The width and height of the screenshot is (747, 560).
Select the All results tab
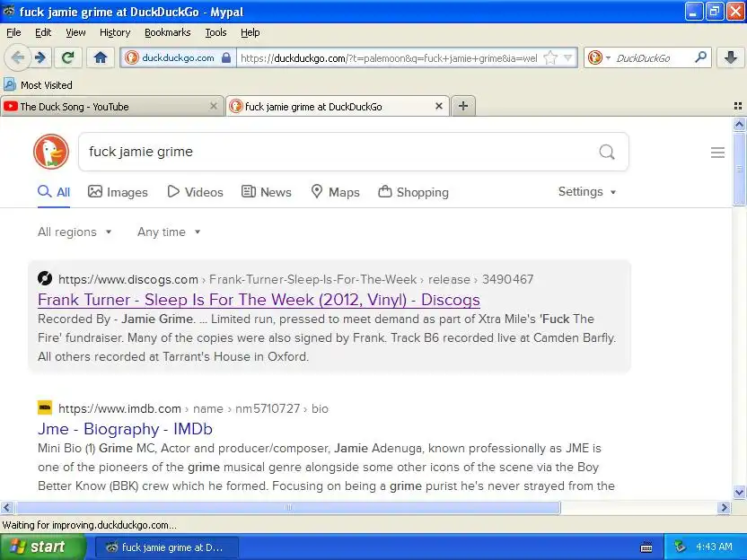(54, 192)
